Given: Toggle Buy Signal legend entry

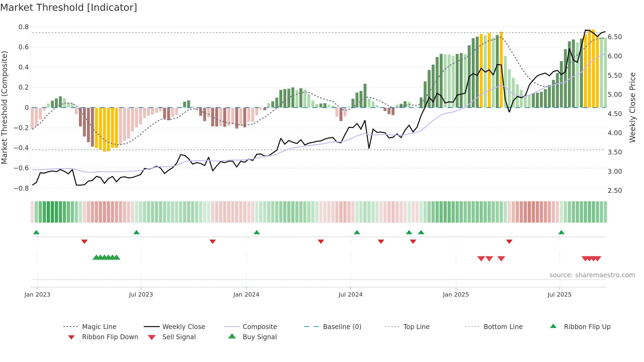Looking at the screenshot, I should click(252, 337).
